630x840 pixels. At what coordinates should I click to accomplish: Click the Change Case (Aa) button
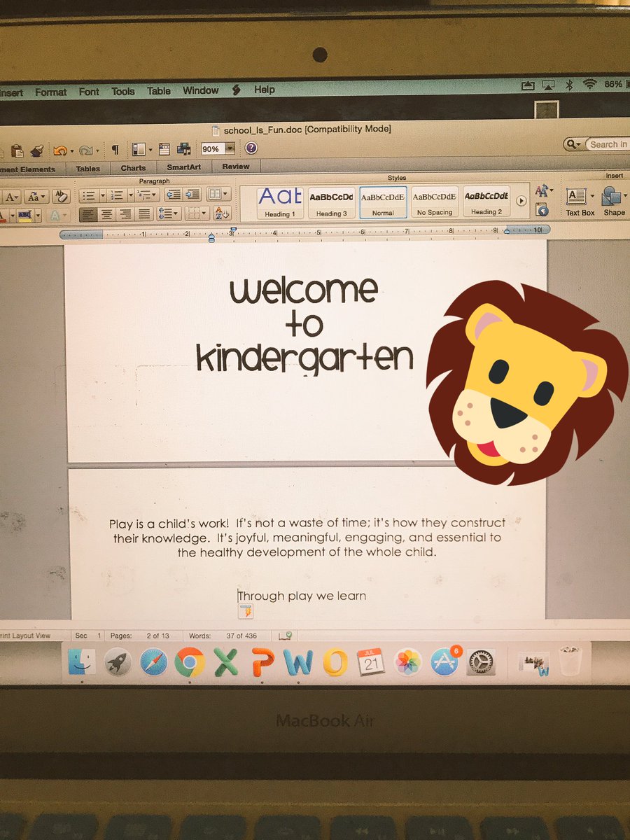click(36, 197)
